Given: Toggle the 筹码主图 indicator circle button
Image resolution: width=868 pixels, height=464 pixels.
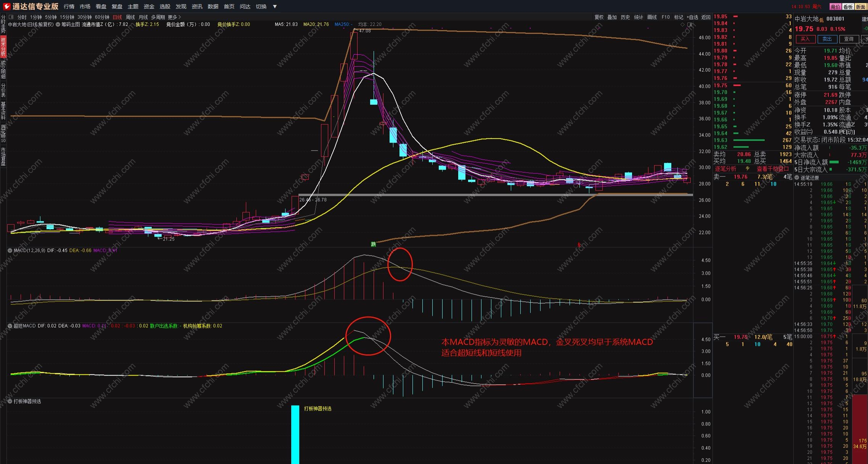Looking at the screenshot, I should 58,24.
